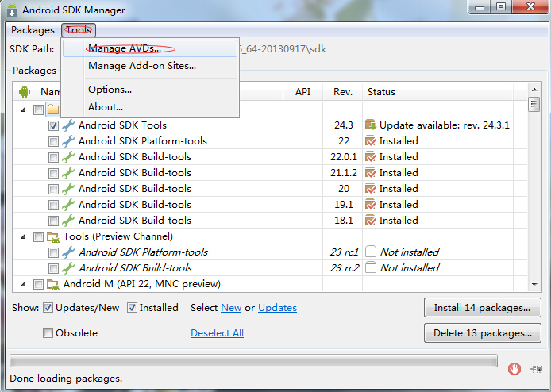
Task: Choose Manage Add-on Sites... menu entry
Action: [150, 66]
